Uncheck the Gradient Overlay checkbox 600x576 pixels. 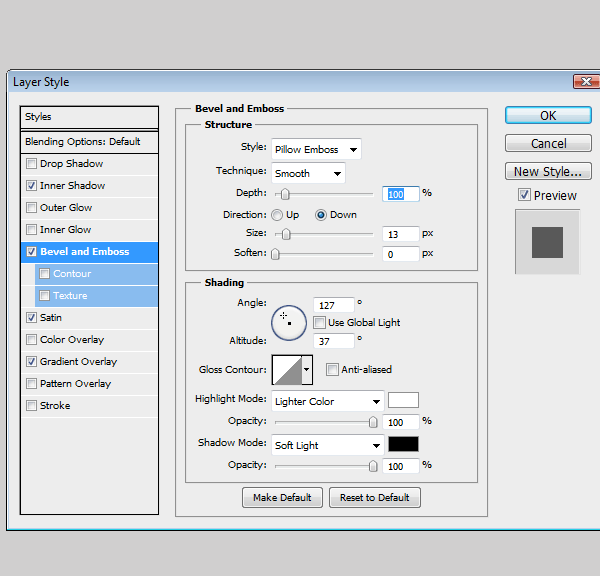31,362
